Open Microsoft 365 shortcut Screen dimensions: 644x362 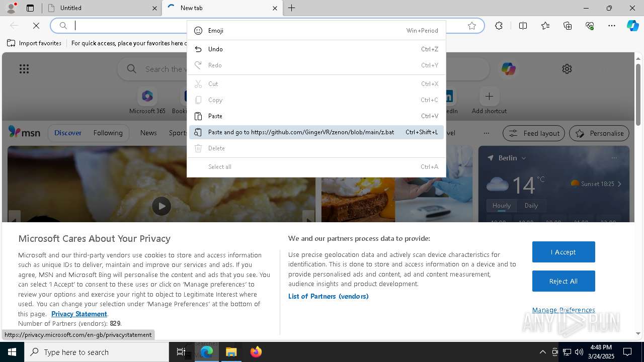147,101
